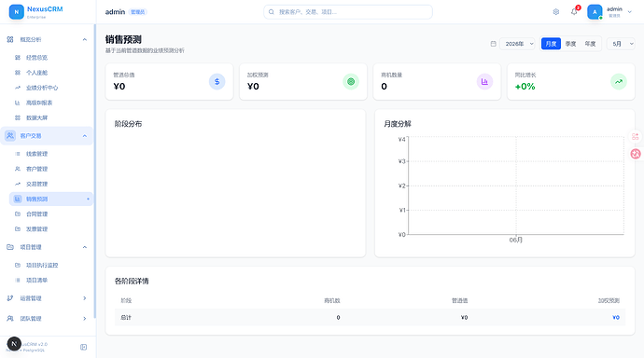Click the calendar icon beside the year selector
Image resolution: width=644 pixels, height=358 pixels.
(x=494, y=44)
